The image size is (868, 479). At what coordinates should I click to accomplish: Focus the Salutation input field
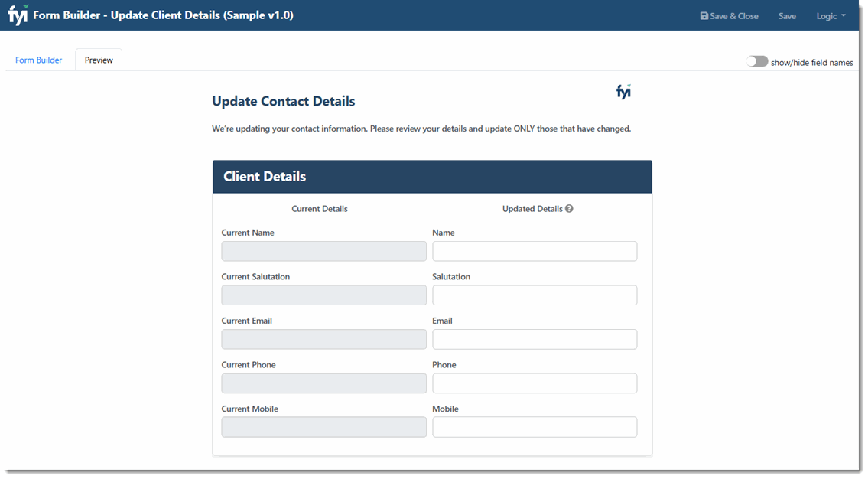pyautogui.click(x=535, y=295)
